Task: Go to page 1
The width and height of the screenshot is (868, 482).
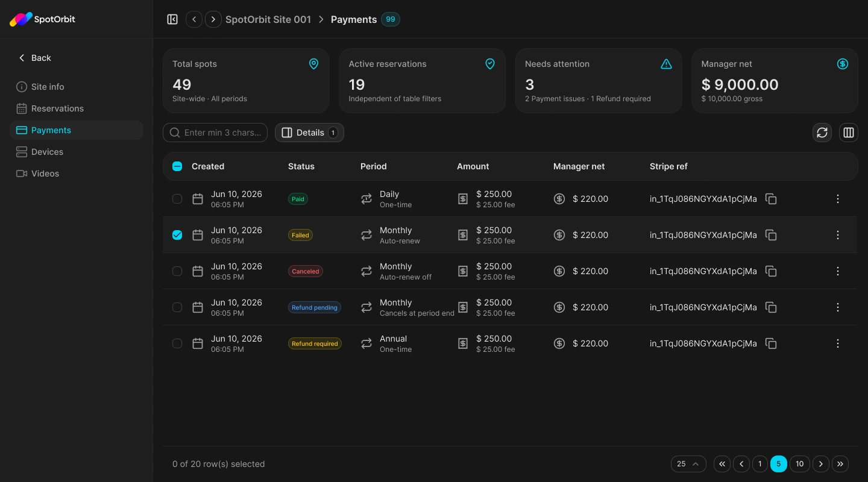Action: click(x=760, y=464)
